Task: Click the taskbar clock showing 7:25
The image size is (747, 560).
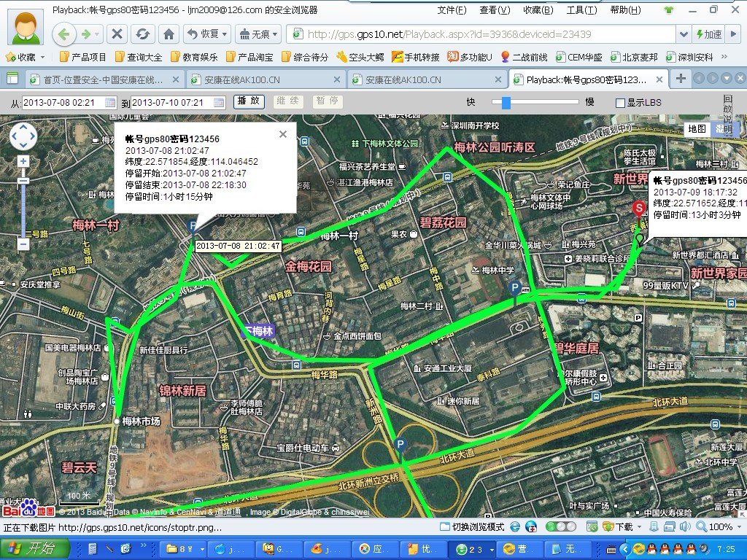Action: 726,549
